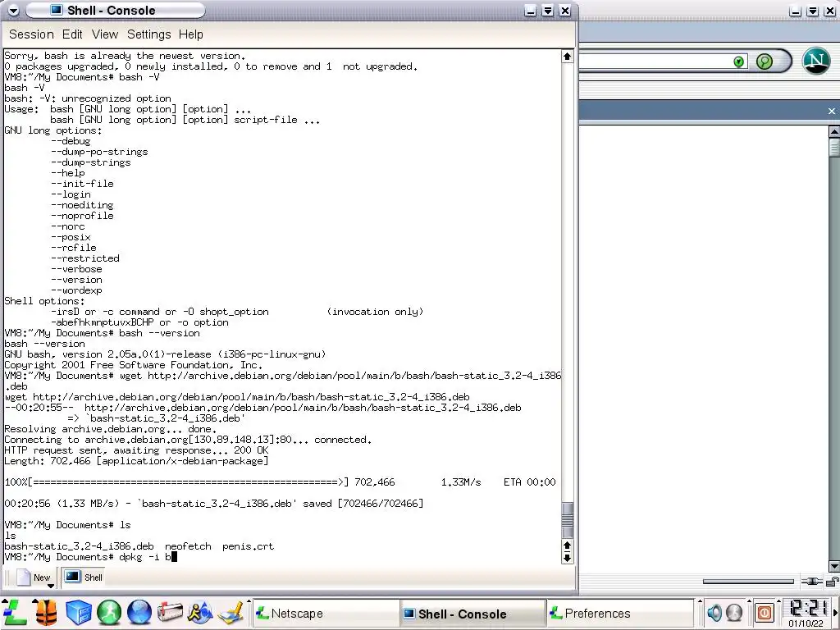Click the terminal scrollbar thumb
840x630 pixels.
click(x=568, y=520)
